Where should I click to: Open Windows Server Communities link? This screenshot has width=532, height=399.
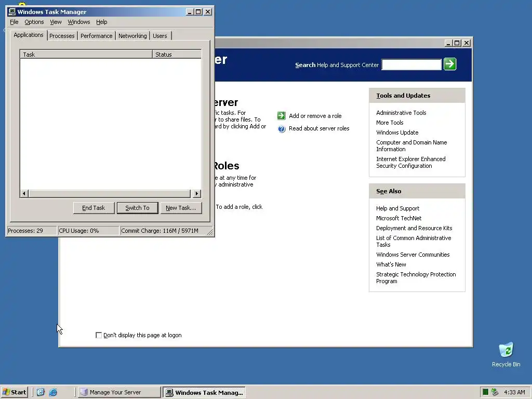pos(413,255)
